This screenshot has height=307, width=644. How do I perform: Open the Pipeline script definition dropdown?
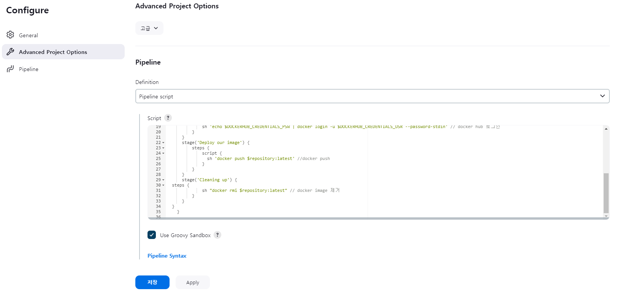(373, 96)
